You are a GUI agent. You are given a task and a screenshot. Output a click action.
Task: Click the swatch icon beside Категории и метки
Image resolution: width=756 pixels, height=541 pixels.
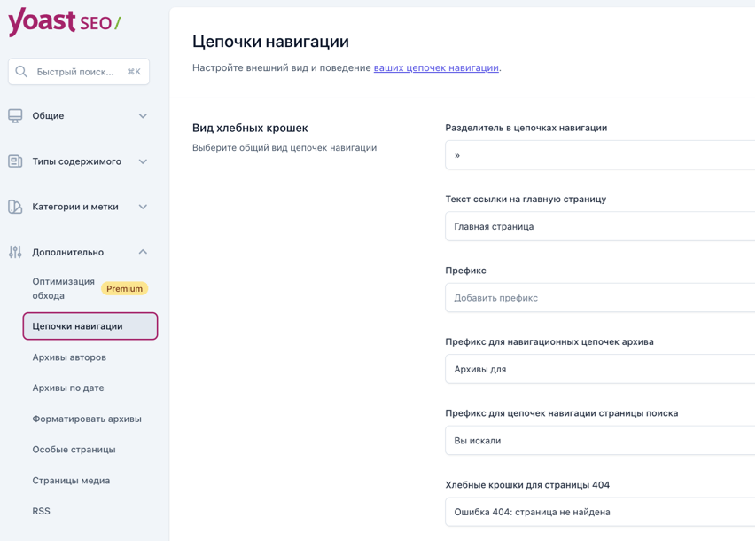point(15,207)
